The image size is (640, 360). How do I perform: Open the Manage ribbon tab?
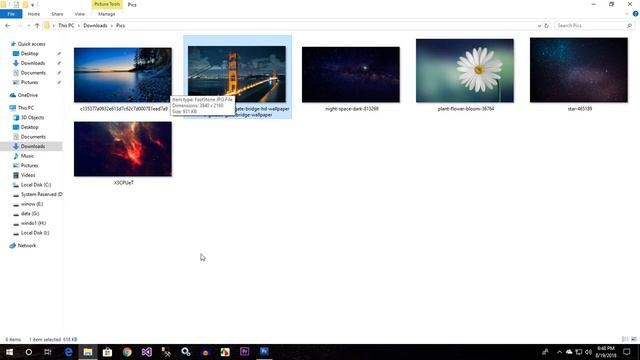tap(107, 14)
